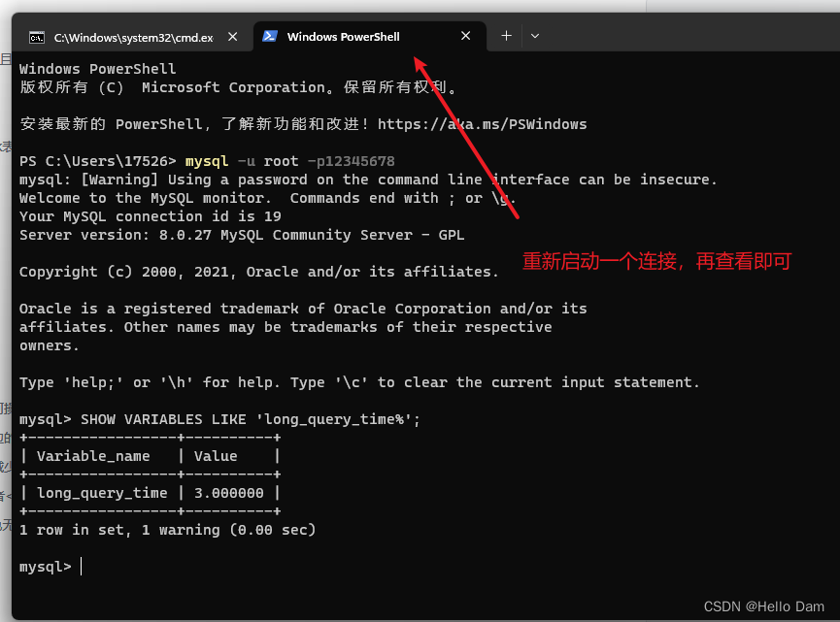840x622 pixels.
Task: Select the Windows PowerShell tab
Action: click(x=370, y=37)
